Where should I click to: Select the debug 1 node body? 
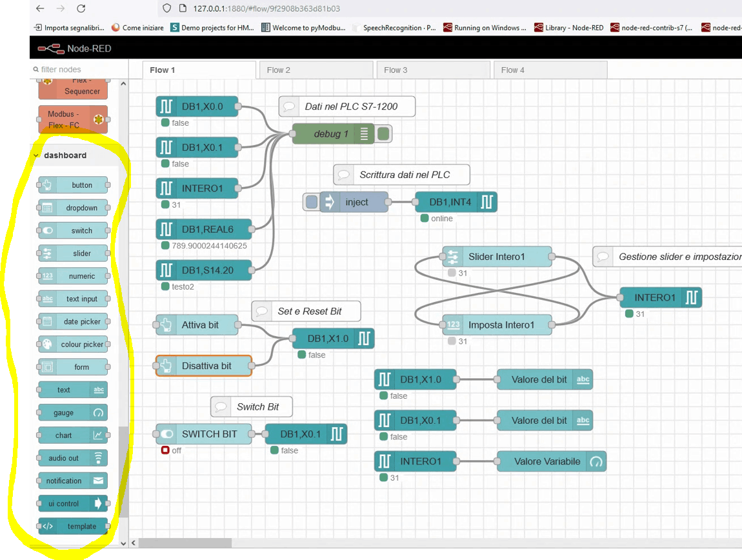[x=333, y=134]
